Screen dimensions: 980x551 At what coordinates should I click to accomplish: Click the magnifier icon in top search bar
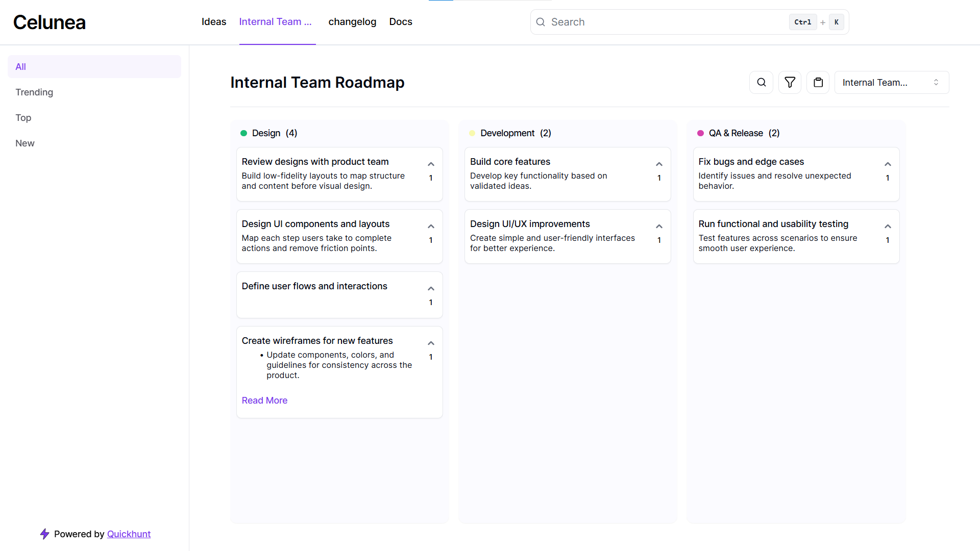pyautogui.click(x=541, y=22)
